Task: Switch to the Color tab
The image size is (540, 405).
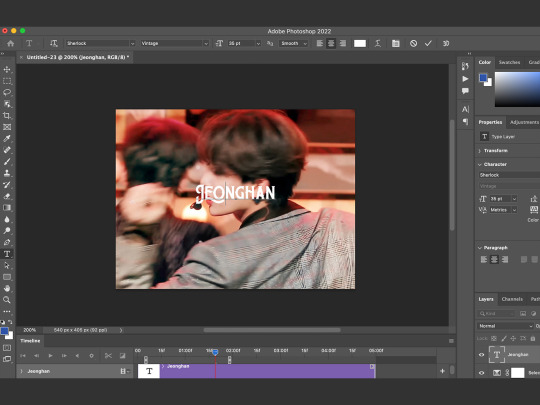Action: coord(485,62)
